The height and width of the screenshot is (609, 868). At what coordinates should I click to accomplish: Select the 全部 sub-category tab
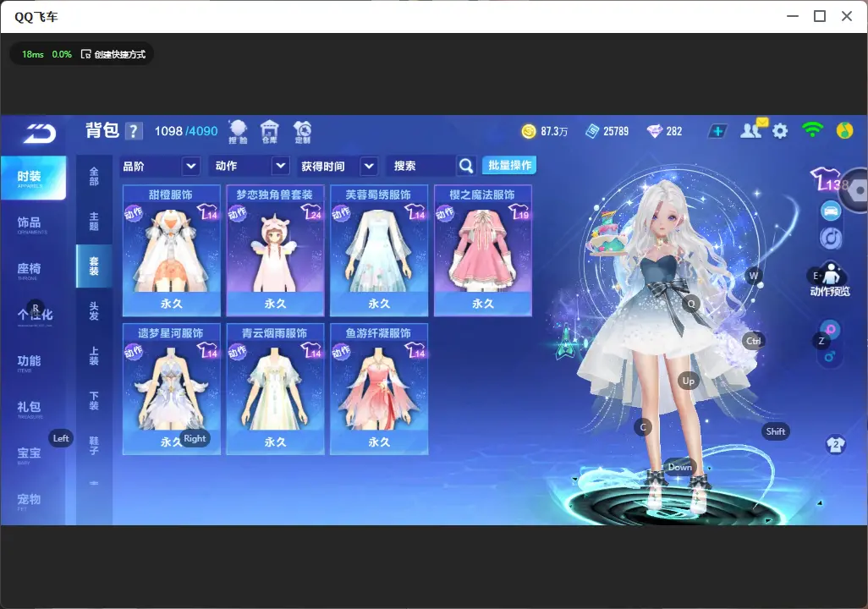point(94,176)
